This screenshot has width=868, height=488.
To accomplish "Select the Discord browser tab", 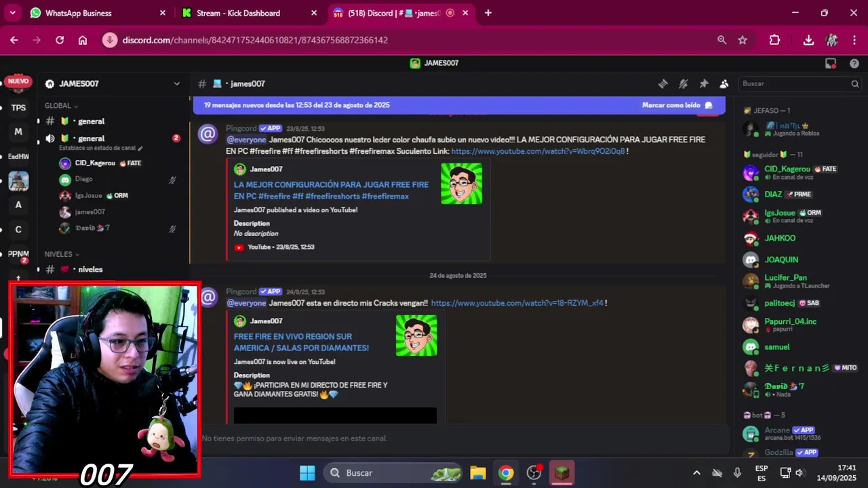I will (402, 13).
